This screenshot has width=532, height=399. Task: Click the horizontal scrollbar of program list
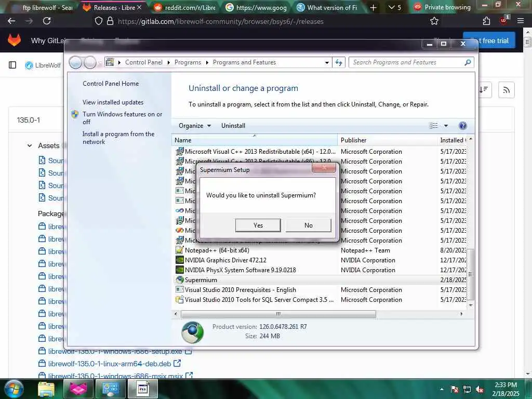pos(278,314)
